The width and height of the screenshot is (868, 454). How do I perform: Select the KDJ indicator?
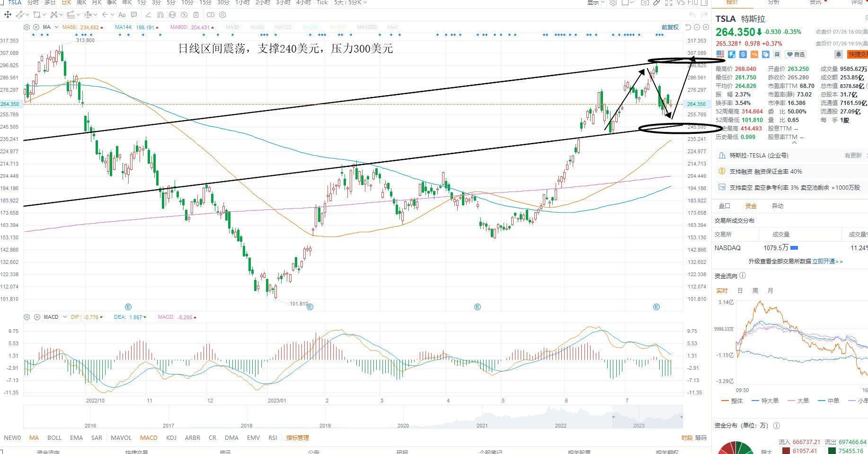(x=171, y=437)
